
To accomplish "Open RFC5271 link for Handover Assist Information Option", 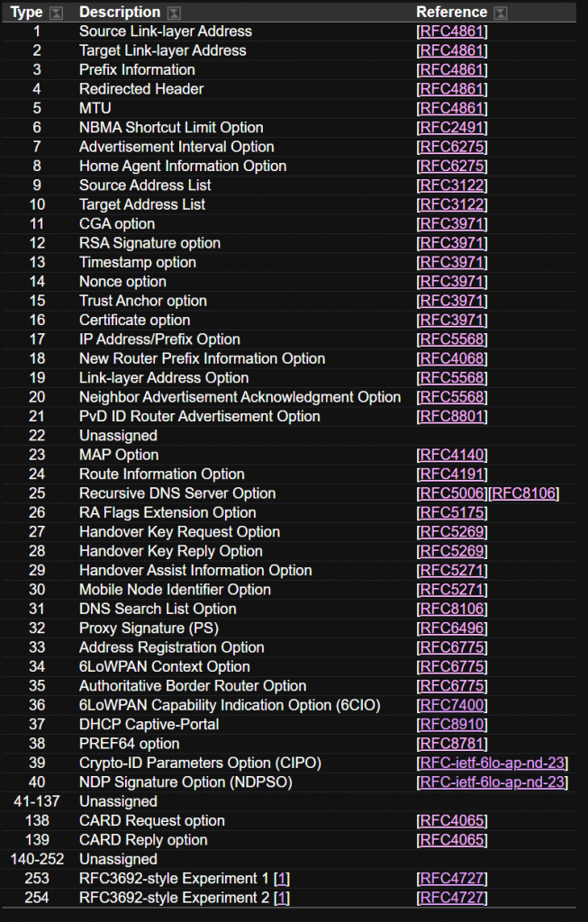I will pyautogui.click(x=452, y=570).
